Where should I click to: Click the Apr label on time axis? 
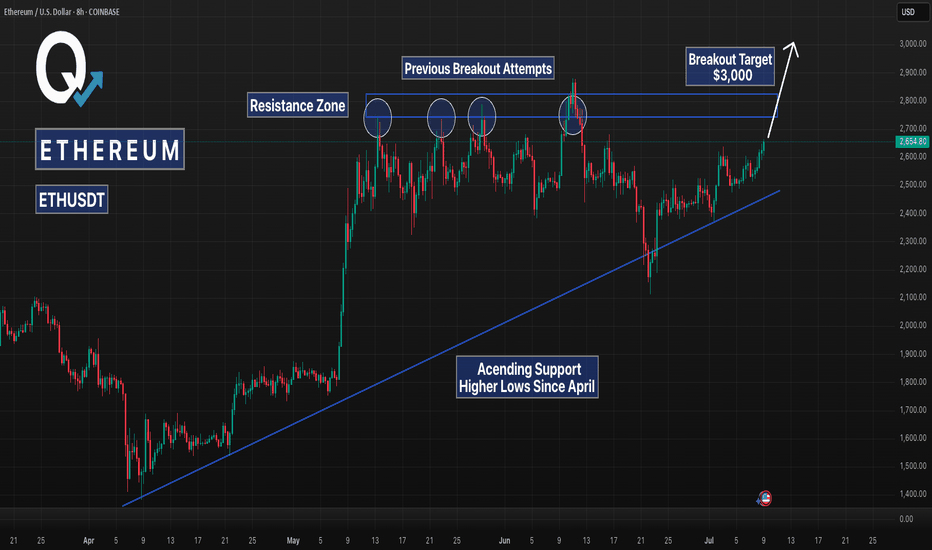tap(89, 540)
